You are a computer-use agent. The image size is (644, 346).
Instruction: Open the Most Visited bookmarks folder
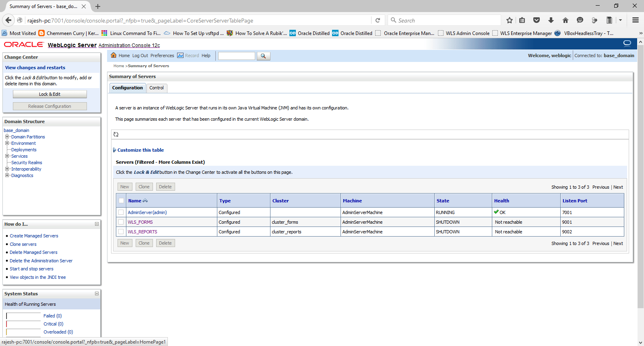pyautogui.click(x=19, y=33)
